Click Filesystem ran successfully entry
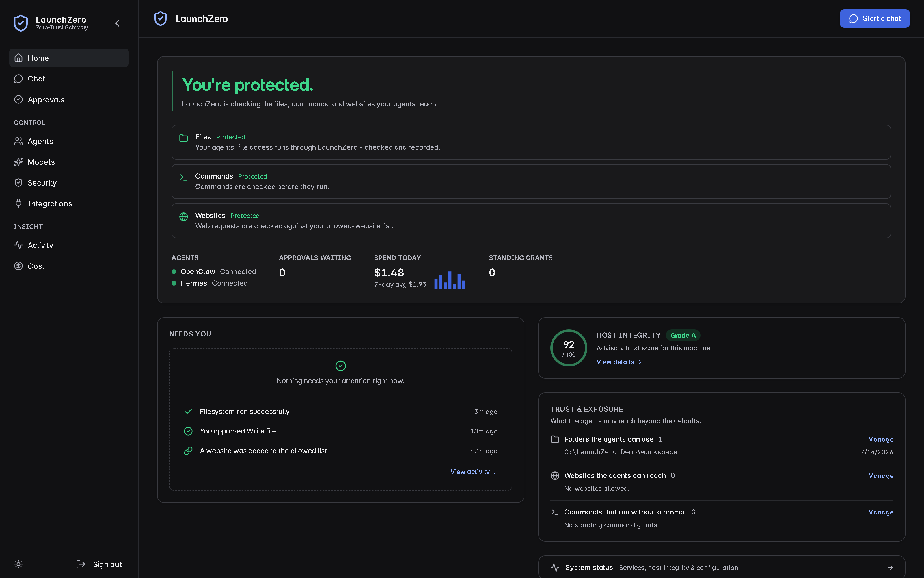The height and width of the screenshot is (578, 924). tap(341, 411)
